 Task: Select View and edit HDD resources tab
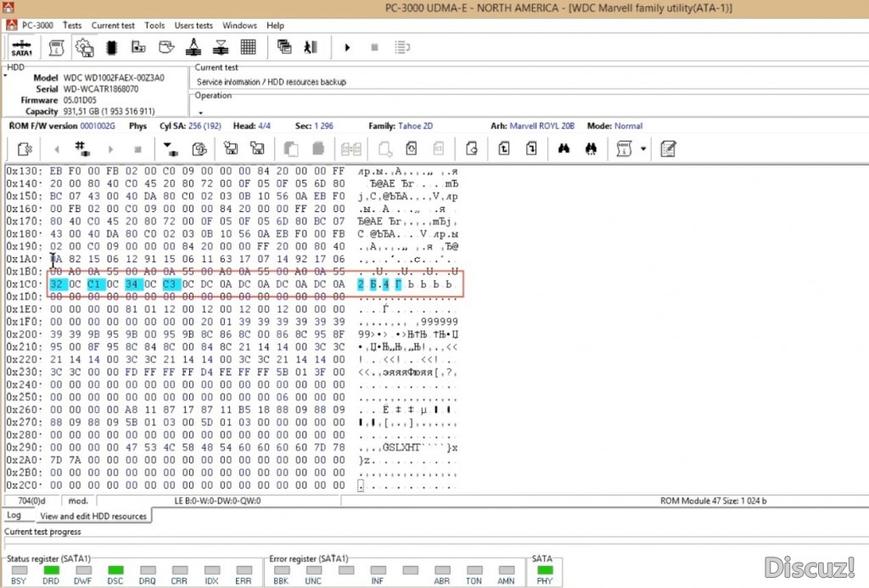[93, 516]
